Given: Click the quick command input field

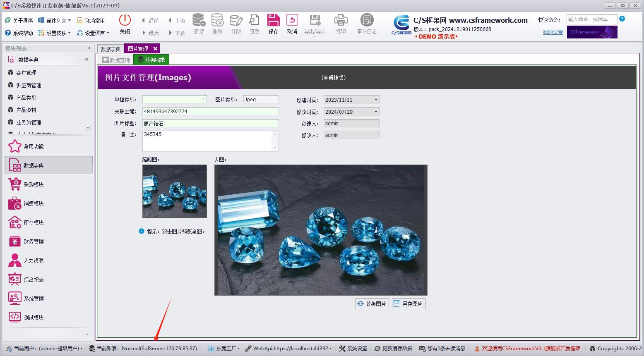Looking at the screenshot, I should (x=591, y=19).
